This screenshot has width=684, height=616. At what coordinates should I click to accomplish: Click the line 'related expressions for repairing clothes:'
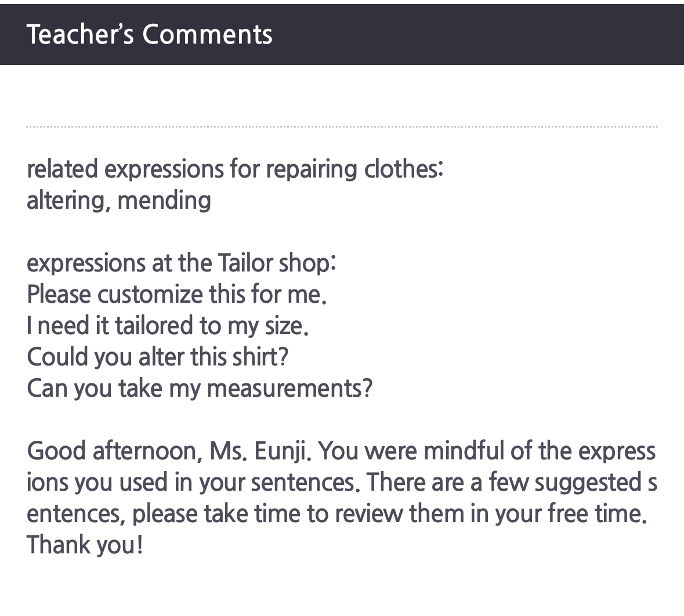coord(235,169)
